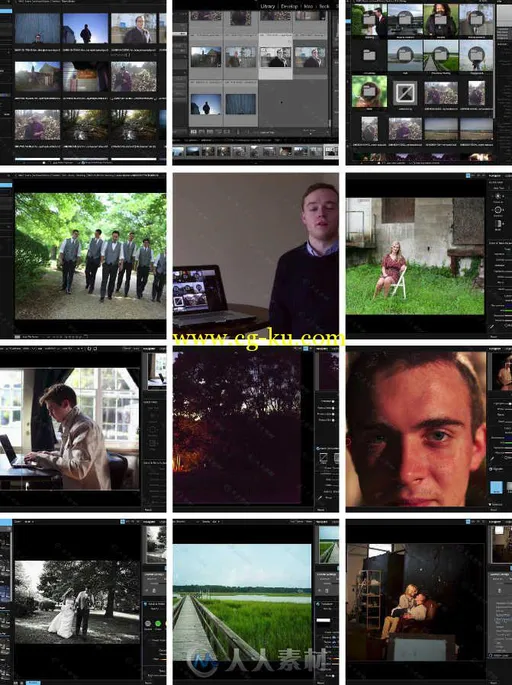
Task: Click the gray filter circle beside green
Action: click(x=148, y=623)
